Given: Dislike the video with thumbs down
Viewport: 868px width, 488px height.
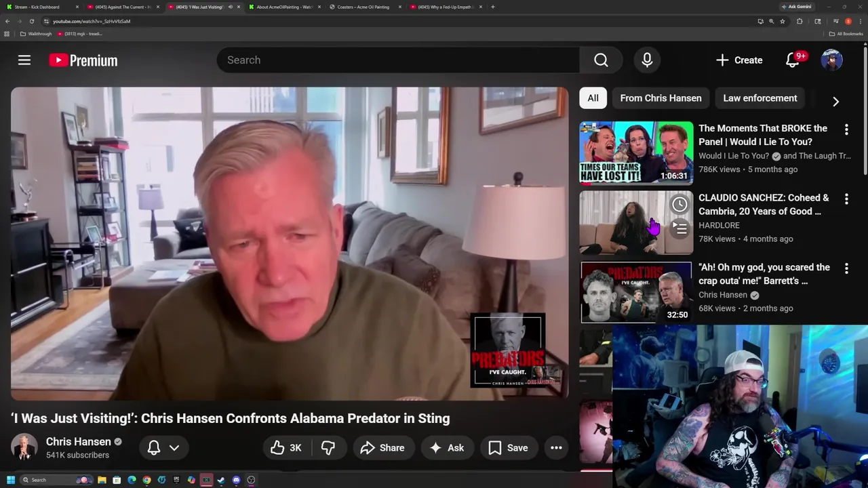Looking at the screenshot, I should pos(328,447).
